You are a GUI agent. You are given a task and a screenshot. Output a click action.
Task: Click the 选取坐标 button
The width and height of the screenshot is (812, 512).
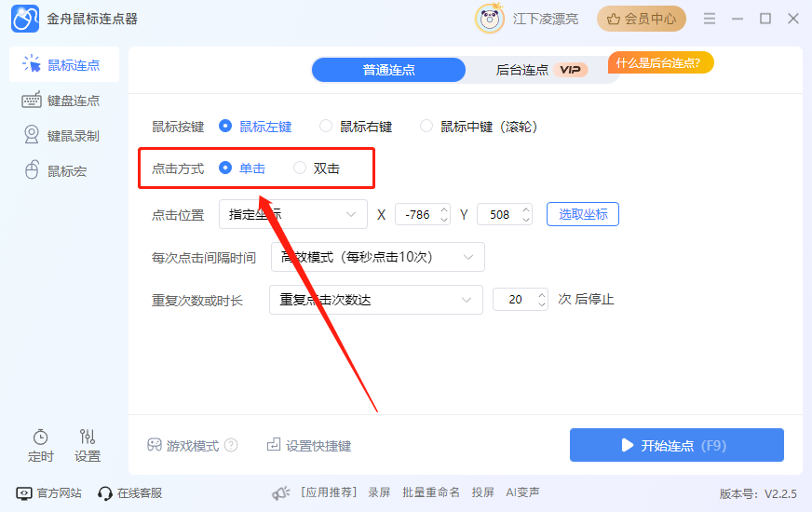(x=582, y=214)
